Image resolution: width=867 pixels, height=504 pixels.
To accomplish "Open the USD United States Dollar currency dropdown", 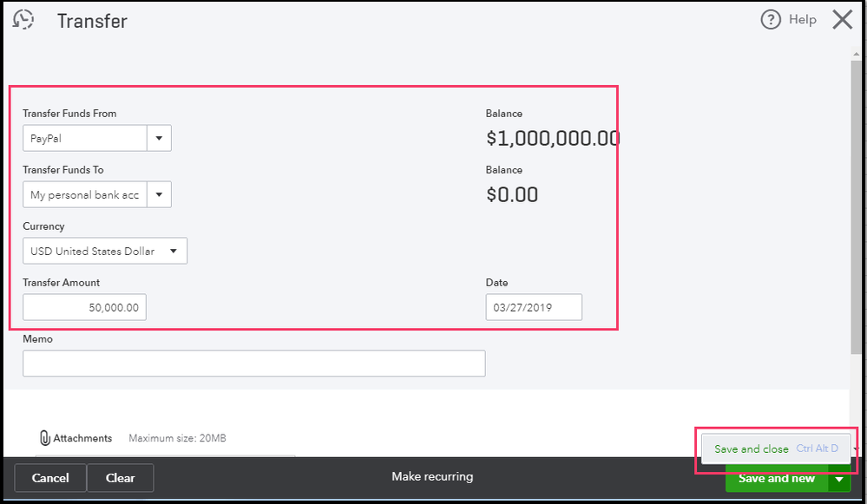I will (105, 252).
